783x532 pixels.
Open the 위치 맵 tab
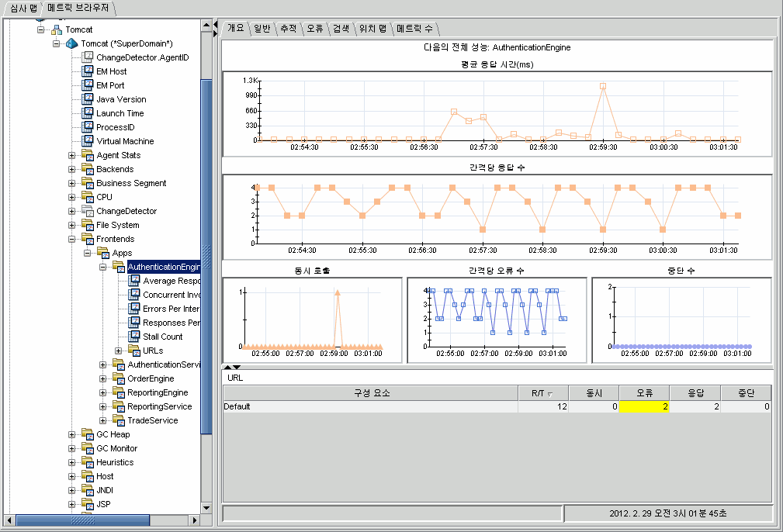372,29
